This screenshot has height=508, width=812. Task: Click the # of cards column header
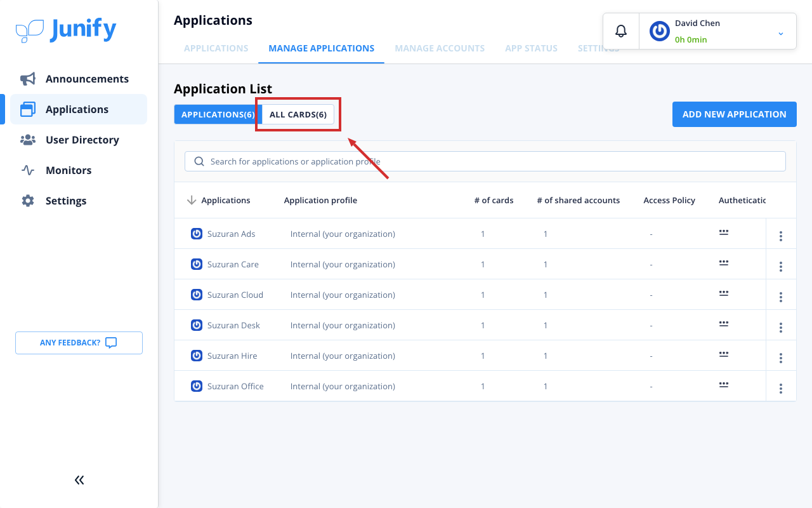pyautogui.click(x=494, y=200)
